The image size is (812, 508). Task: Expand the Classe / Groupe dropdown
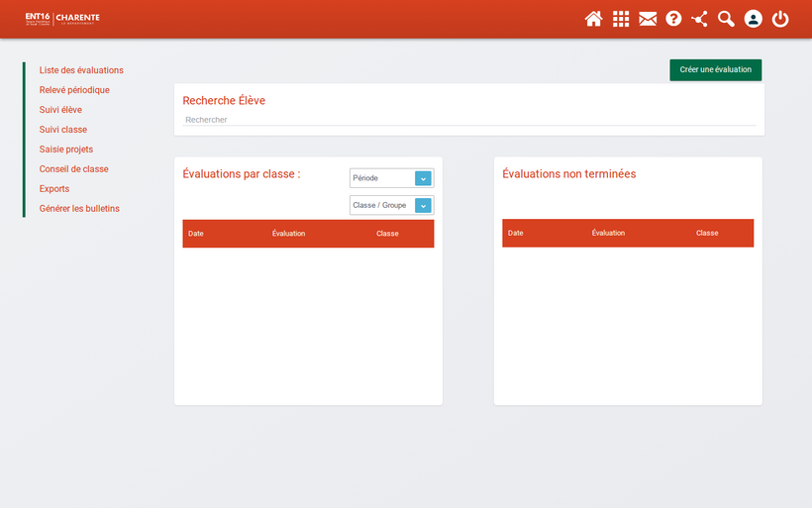[x=391, y=206]
